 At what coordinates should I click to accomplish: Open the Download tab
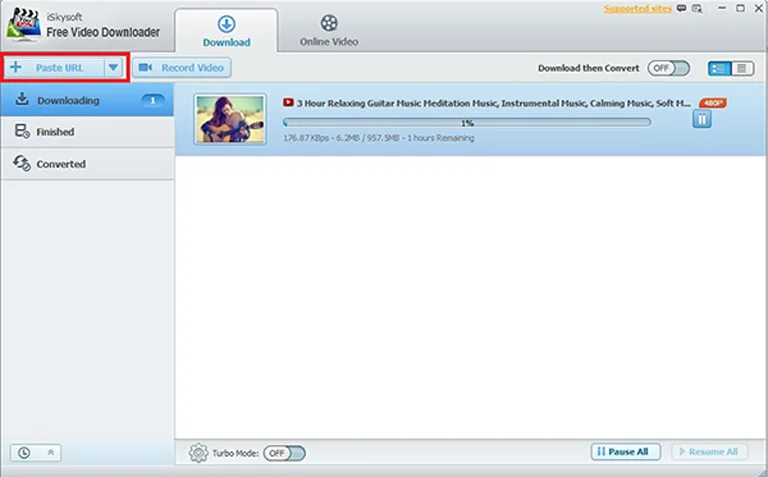(226, 31)
